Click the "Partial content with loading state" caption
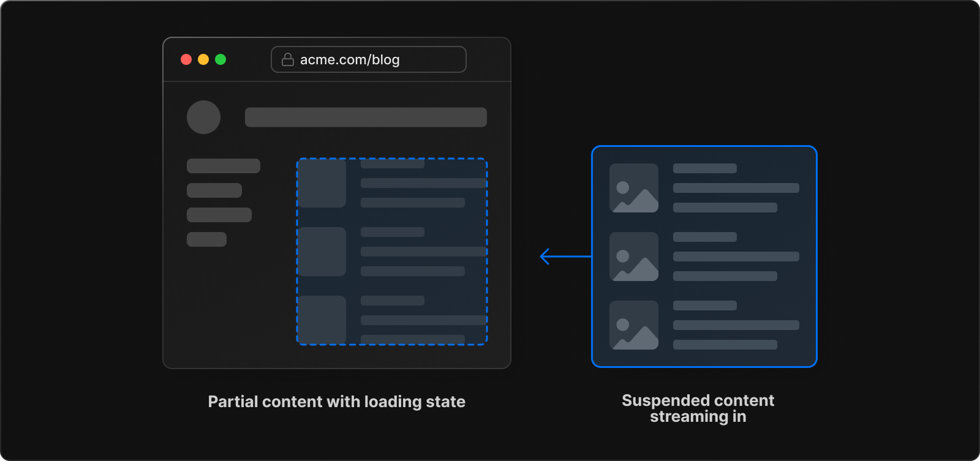 click(337, 402)
